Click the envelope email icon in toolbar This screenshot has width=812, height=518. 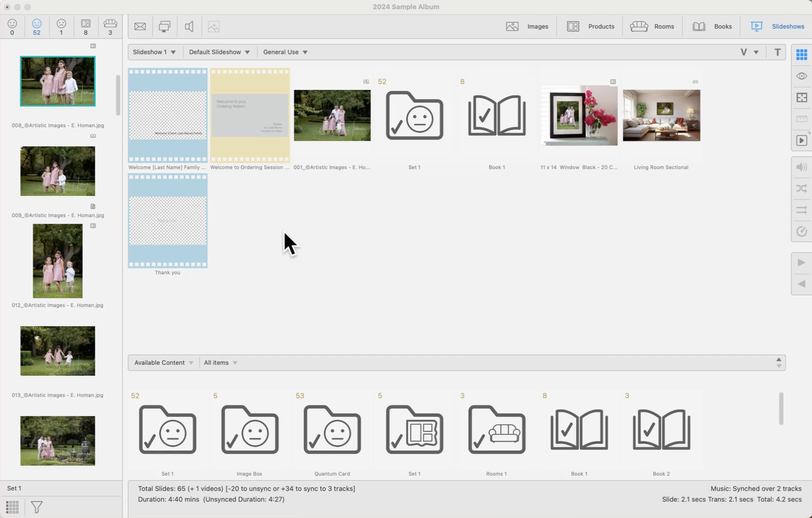click(140, 27)
